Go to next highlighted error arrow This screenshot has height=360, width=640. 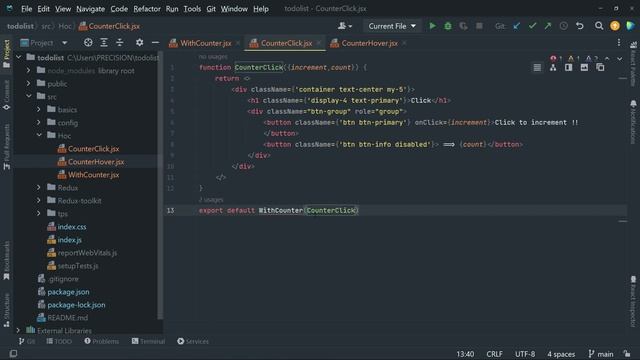click(620, 59)
